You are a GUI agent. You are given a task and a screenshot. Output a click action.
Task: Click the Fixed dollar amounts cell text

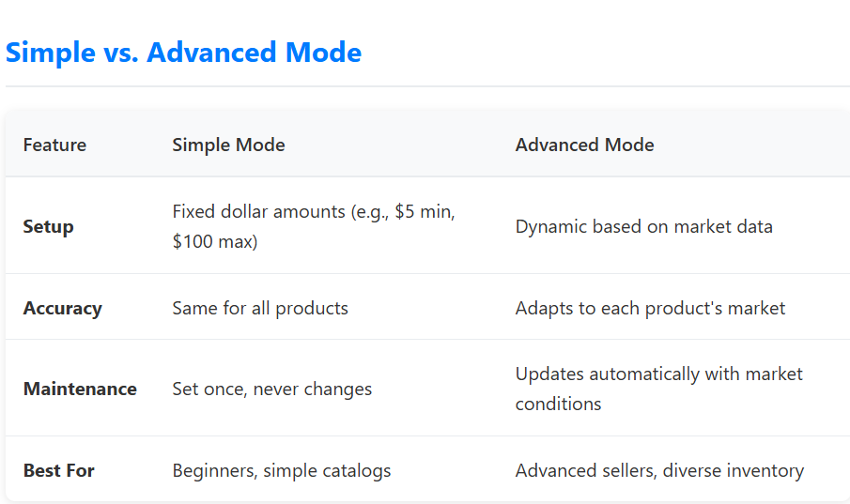pos(314,226)
